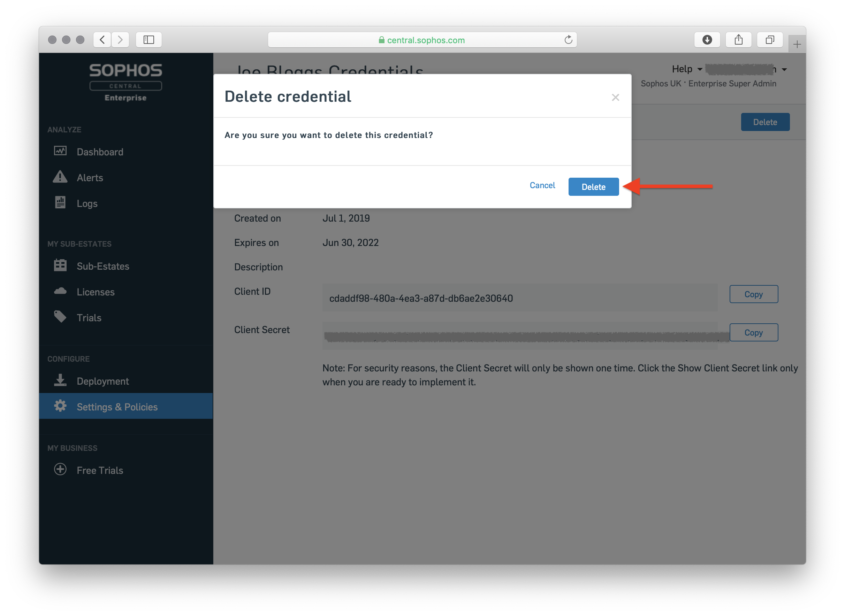Select Settings & Policies in the sidebar
Viewport: 845px width, 616px height.
click(126, 406)
